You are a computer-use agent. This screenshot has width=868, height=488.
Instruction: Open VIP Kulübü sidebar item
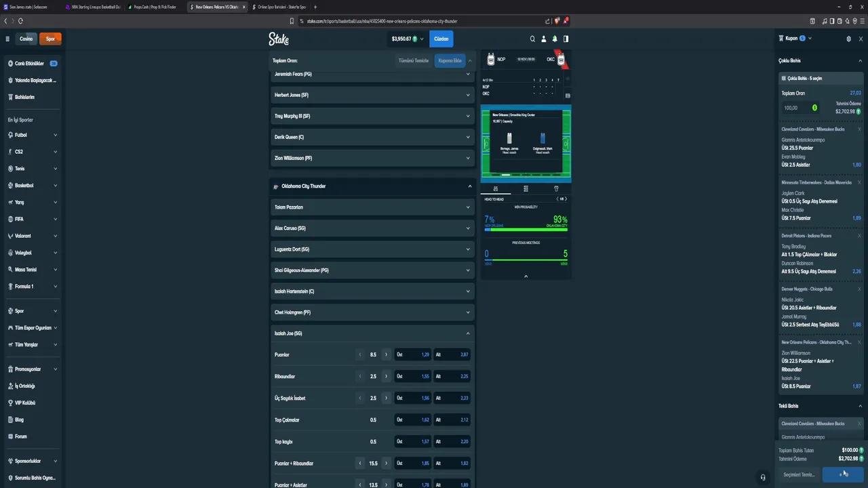click(x=33, y=403)
